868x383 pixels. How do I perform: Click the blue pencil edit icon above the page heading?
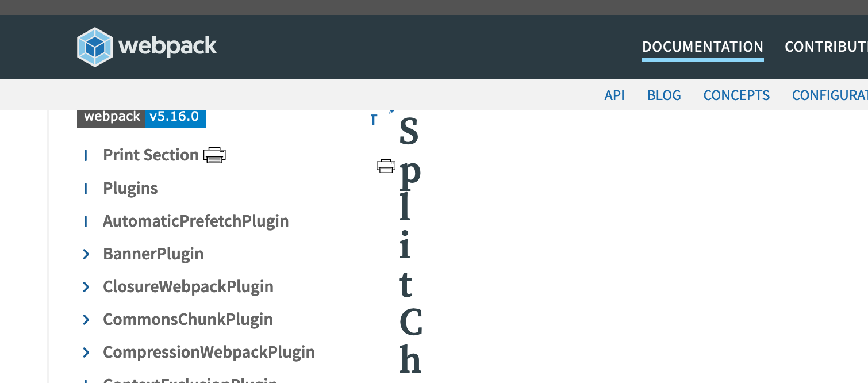click(393, 109)
